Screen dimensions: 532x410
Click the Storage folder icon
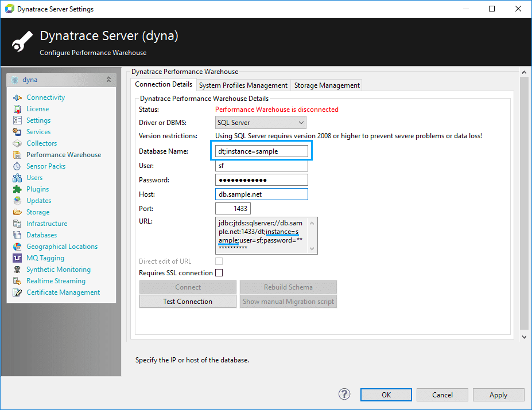click(x=17, y=212)
